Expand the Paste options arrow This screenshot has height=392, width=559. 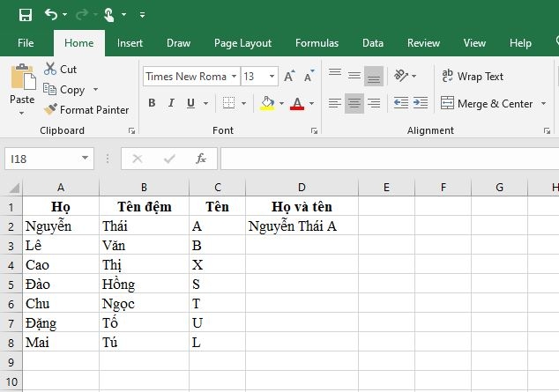(x=22, y=114)
